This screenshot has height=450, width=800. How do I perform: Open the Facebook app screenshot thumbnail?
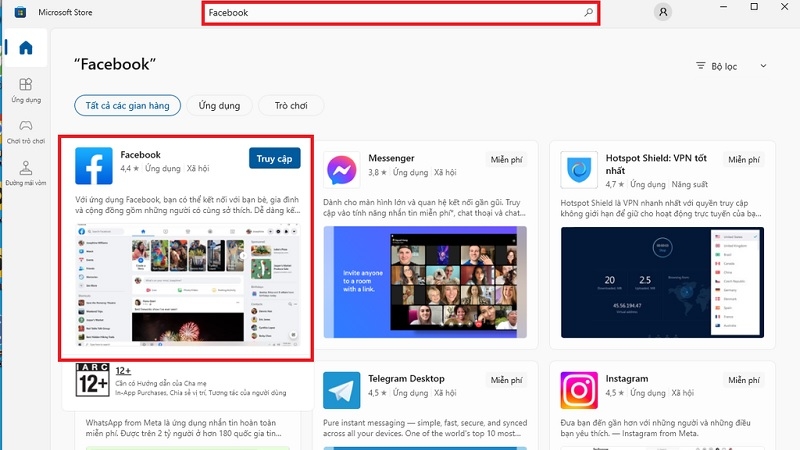(x=187, y=285)
